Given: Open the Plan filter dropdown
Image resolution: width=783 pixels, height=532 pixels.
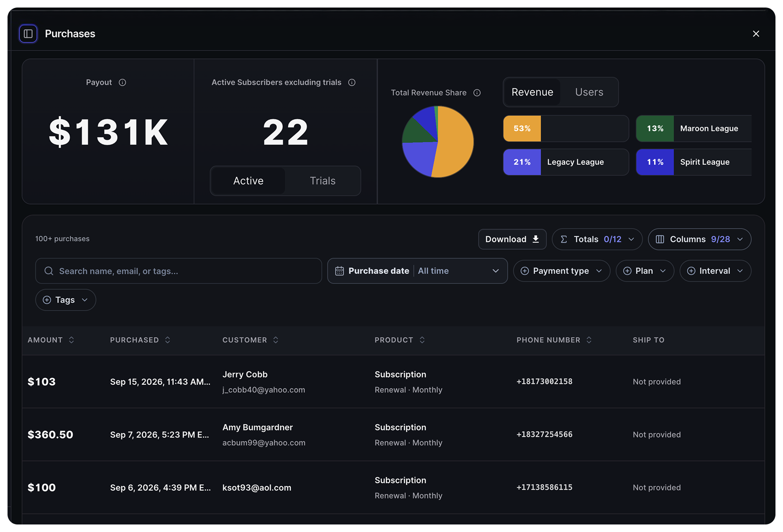Looking at the screenshot, I should pyautogui.click(x=645, y=271).
